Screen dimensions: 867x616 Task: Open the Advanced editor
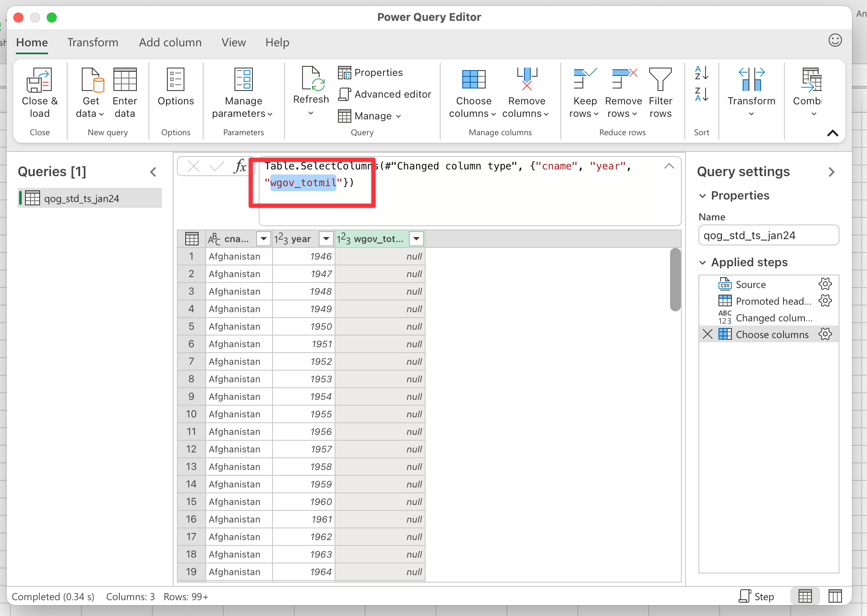(x=385, y=94)
